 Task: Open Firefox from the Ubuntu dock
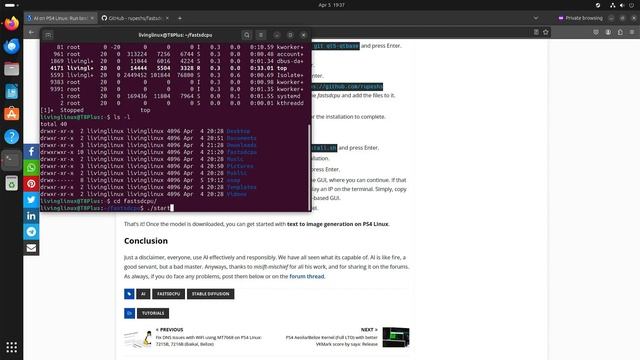click(x=11, y=23)
